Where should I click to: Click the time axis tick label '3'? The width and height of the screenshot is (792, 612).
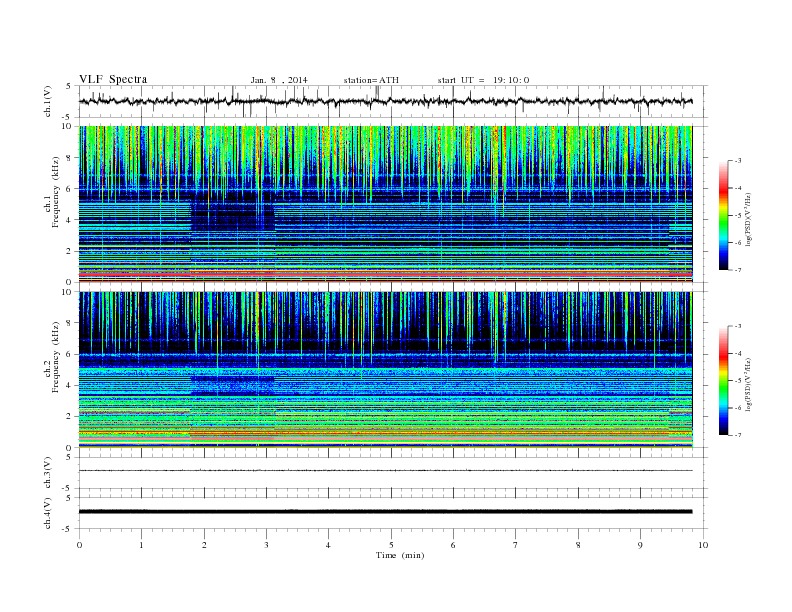coord(266,545)
